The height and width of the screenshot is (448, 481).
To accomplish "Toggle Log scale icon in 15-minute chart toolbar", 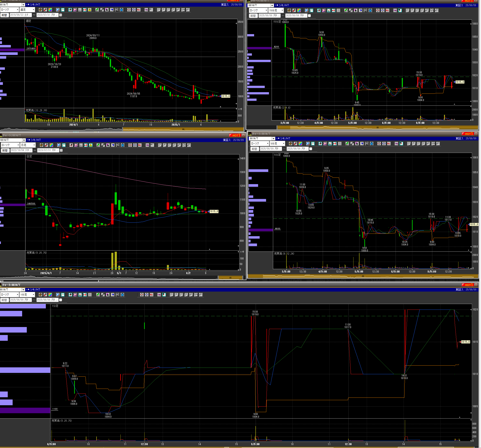I will coord(395,10).
